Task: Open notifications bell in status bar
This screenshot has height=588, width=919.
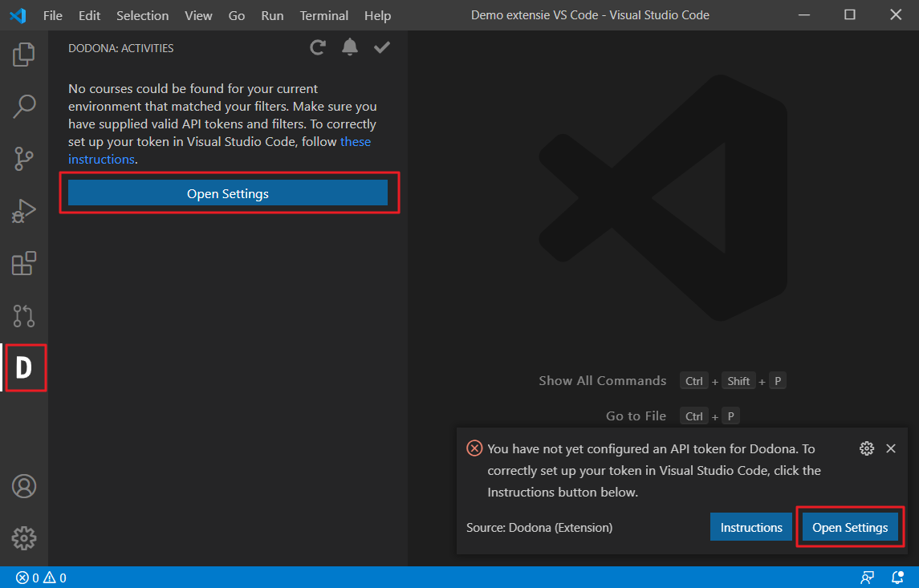Action: [x=897, y=578]
